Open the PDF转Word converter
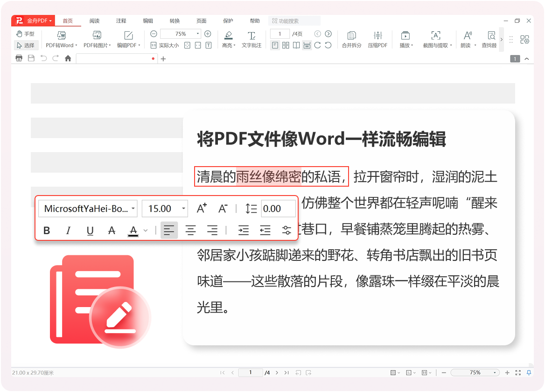Screen dimensions: 545x392 tap(62, 39)
